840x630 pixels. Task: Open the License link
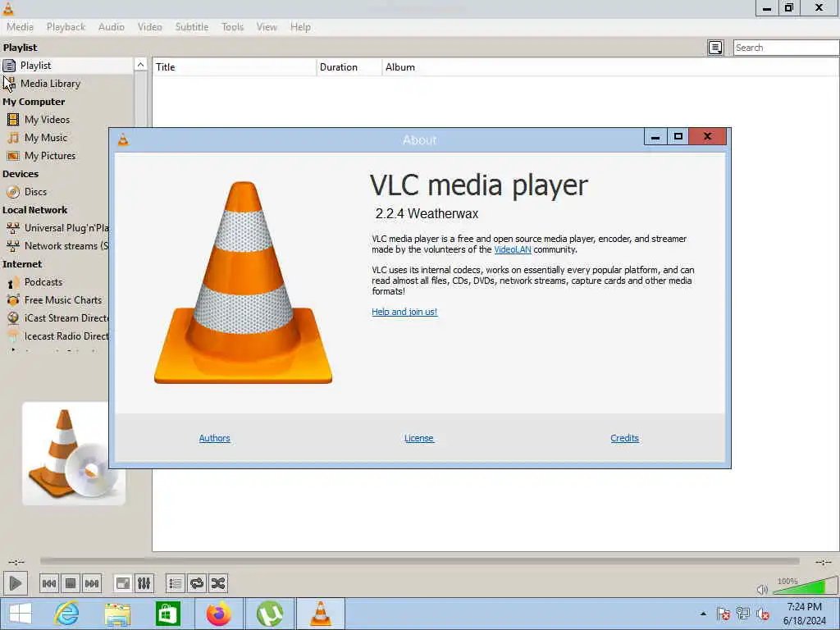click(419, 438)
